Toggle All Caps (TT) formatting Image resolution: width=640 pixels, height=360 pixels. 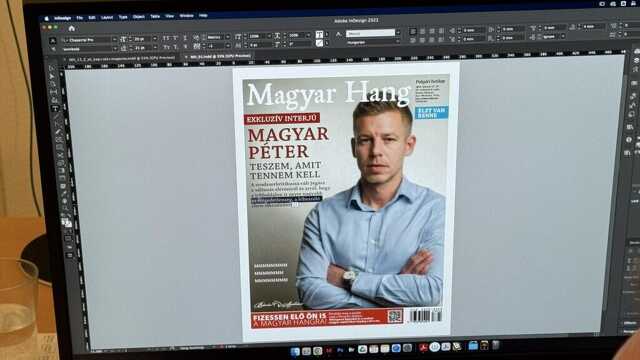pos(166,38)
